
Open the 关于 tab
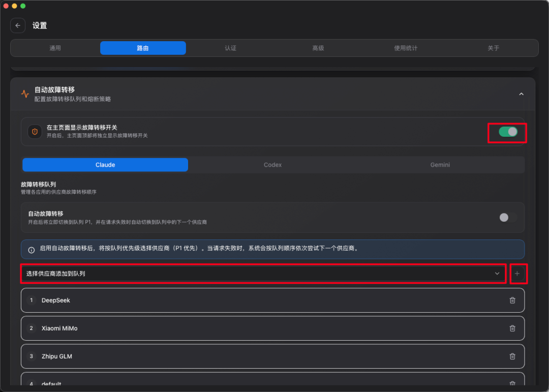point(493,48)
